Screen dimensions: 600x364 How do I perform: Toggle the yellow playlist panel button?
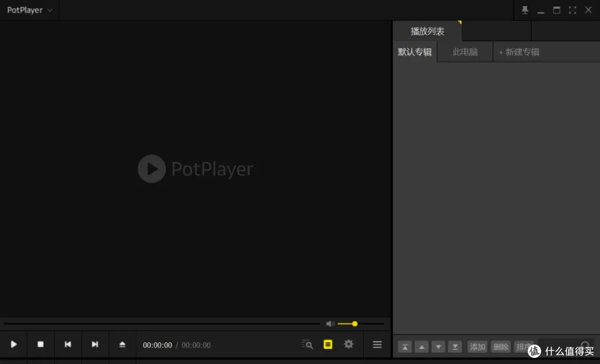328,345
